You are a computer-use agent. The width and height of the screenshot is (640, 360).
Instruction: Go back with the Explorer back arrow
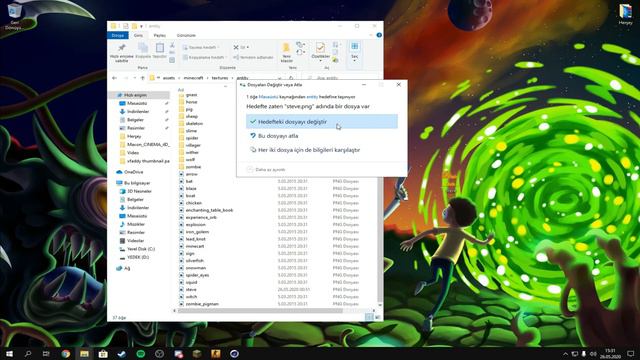[114, 78]
